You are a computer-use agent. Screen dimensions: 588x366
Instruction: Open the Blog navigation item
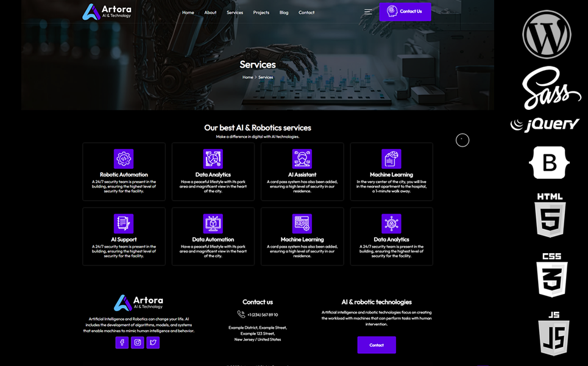[284, 12]
